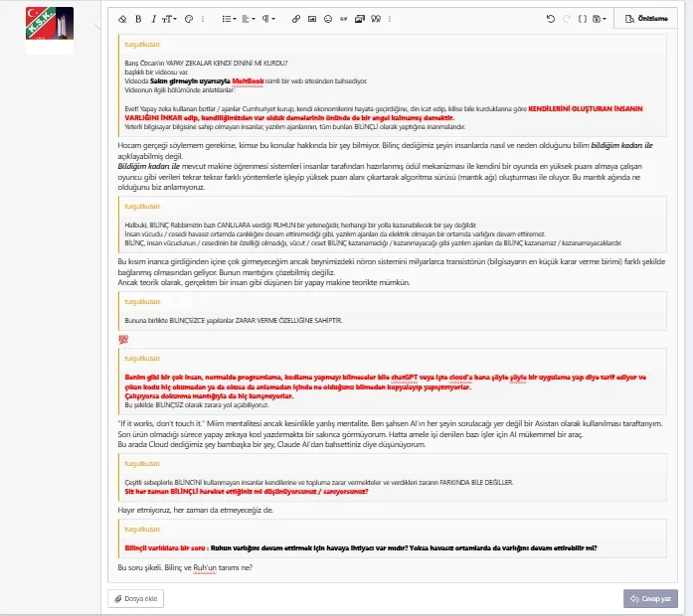Image resolution: width=693 pixels, height=616 pixels.
Task: Click the last line 'Bu soru şikeli. Bilinç ve Ruh'un tanımı ne?'
Action: tap(185, 567)
